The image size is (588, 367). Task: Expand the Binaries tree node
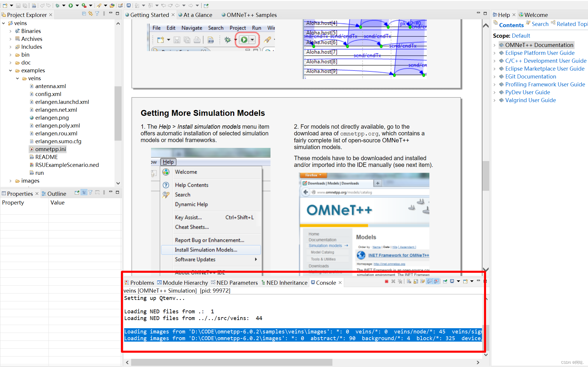[11, 31]
